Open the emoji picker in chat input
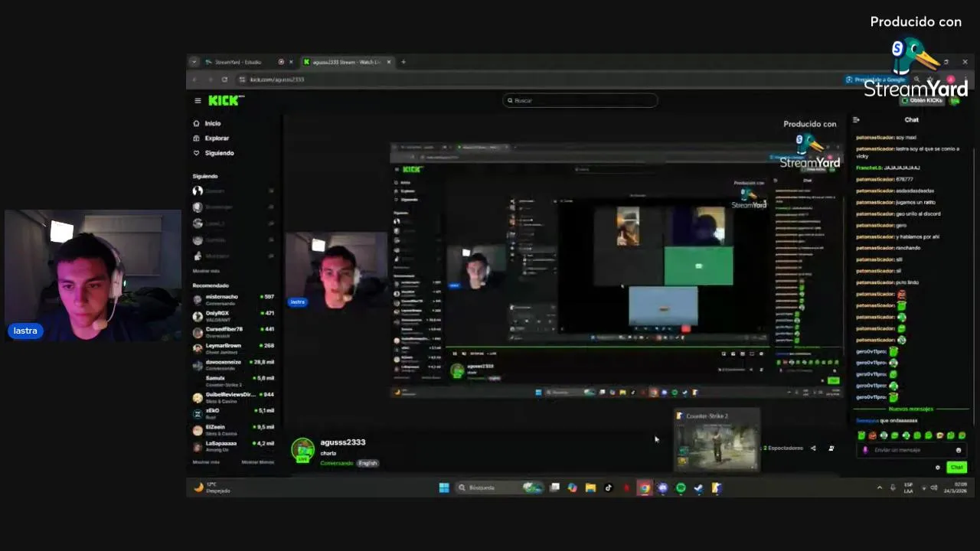This screenshot has width=980, height=551. [x=959, y=450]
